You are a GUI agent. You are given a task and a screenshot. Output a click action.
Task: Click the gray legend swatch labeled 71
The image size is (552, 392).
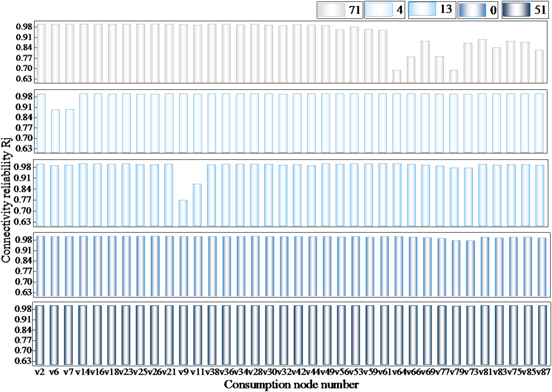click(331, 10)
